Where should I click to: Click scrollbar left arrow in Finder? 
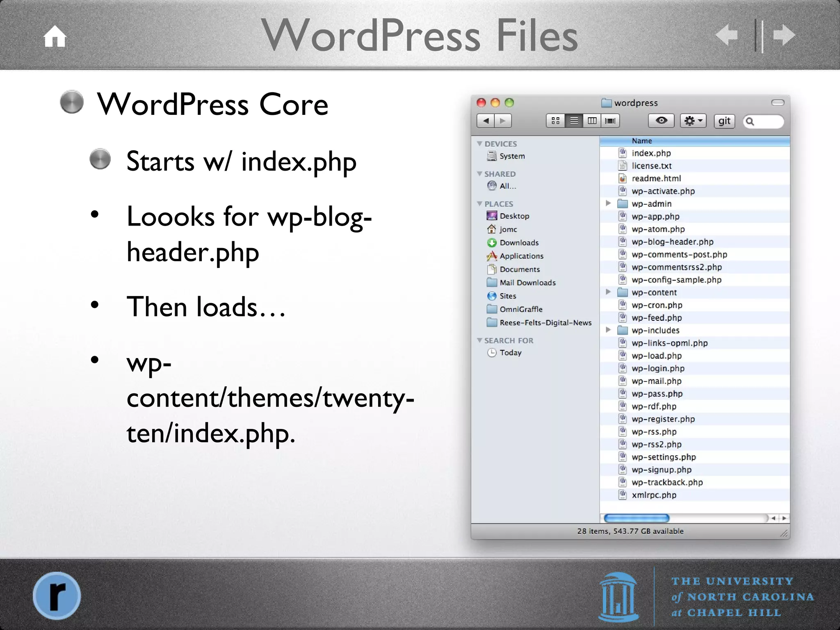(x=774, y=518)
